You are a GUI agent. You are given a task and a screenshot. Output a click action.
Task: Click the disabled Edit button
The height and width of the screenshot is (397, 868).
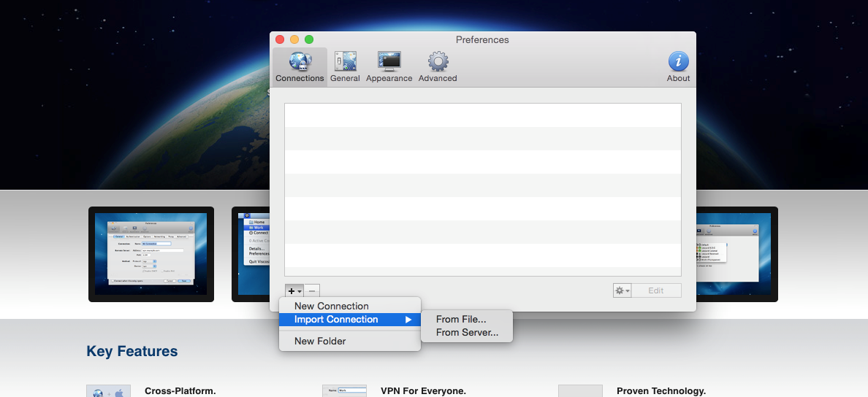[656, 290]
